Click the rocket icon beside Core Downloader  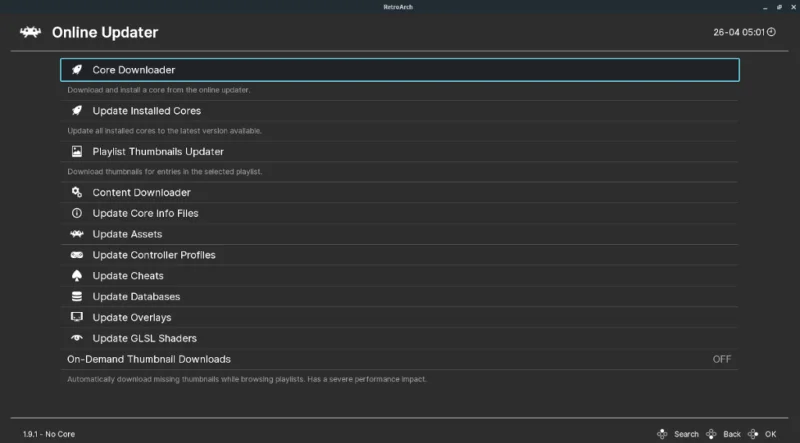77,70
